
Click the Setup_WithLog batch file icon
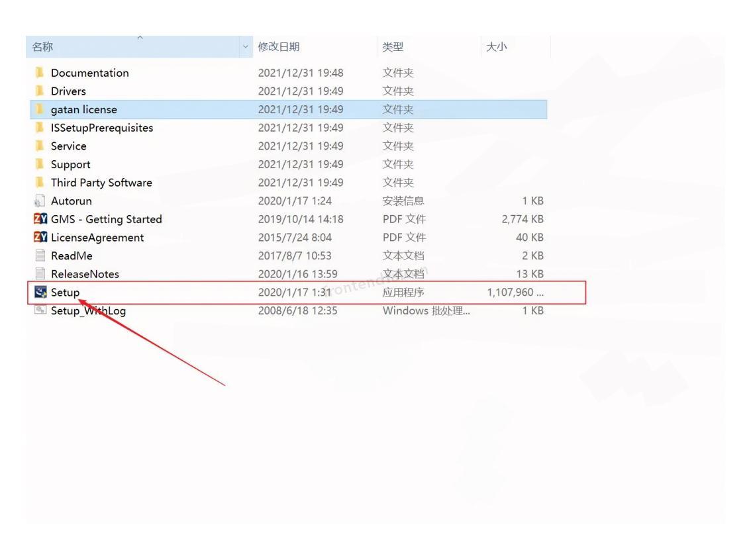pyautogui.click(x=40, y=310)
